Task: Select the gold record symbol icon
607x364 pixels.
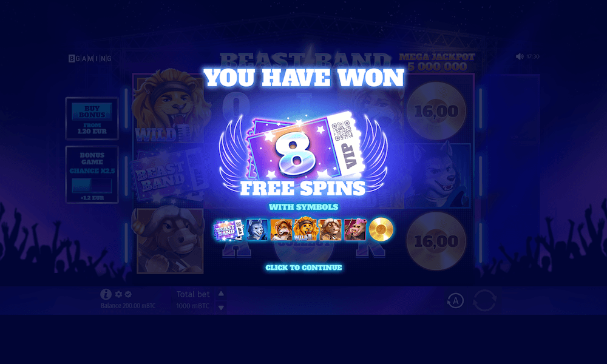Action: point(381,229)
